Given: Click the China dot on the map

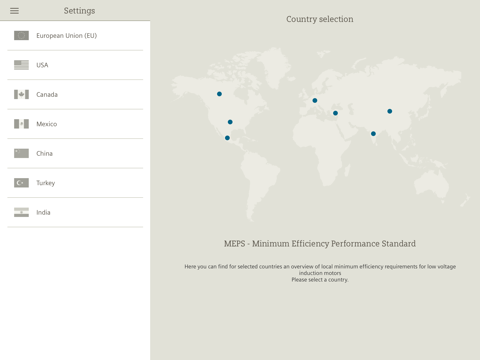Looking at the screenshot, I should tap(390, 111).
